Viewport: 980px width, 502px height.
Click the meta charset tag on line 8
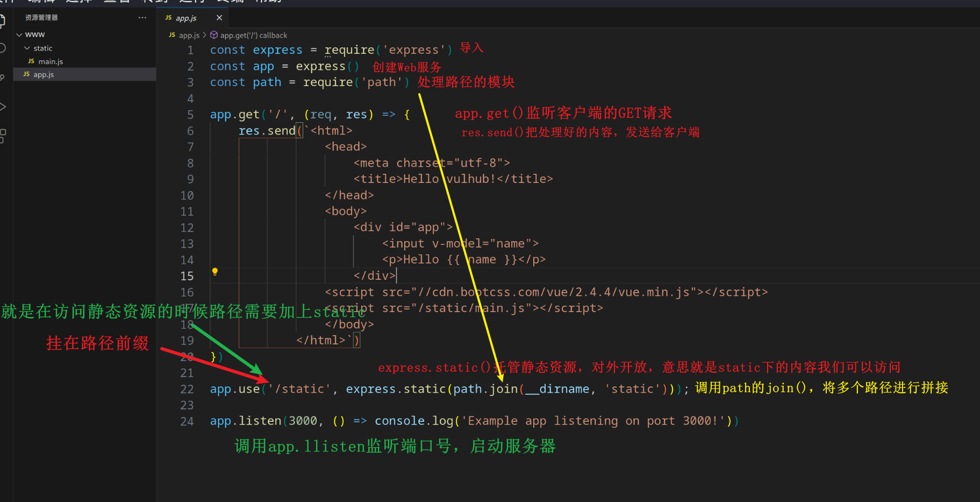click(x=432, y=163)
